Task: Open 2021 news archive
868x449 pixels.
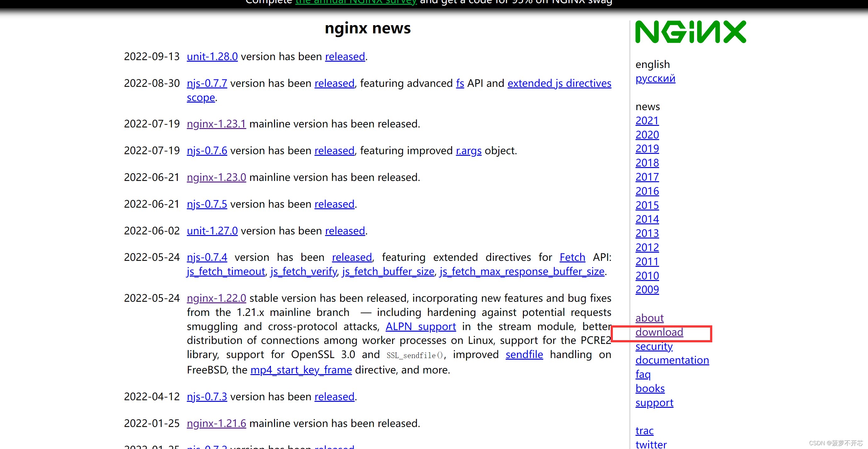Action: 647,121
